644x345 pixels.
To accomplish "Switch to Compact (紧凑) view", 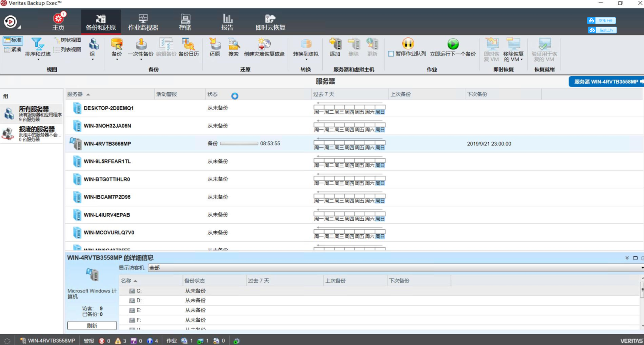I will 13,50.
